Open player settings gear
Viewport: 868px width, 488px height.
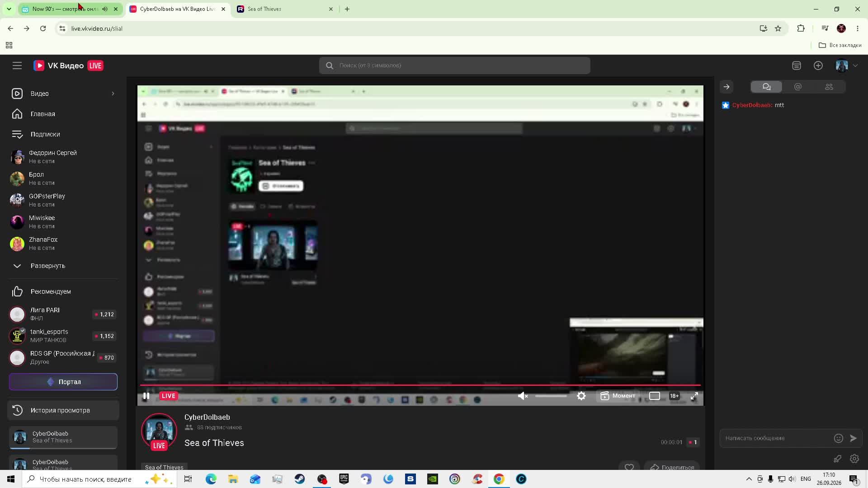click(x=581, y=396)
